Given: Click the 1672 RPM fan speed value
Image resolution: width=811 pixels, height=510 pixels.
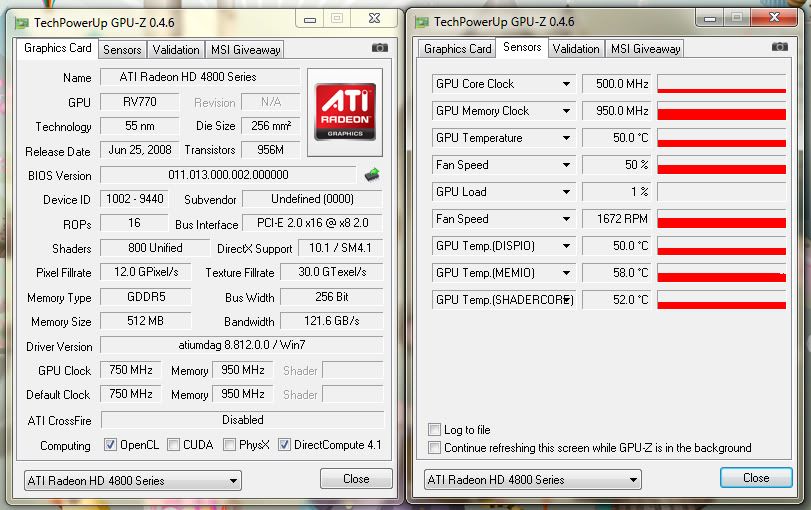Looking at the screenshot, I should (616, 219).
